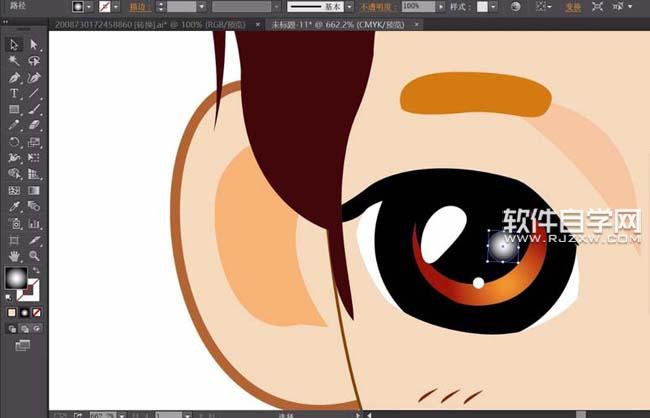Select the Rotate tool
The height and width of the screenshot is (418, 650).
[x=14, y=142]
